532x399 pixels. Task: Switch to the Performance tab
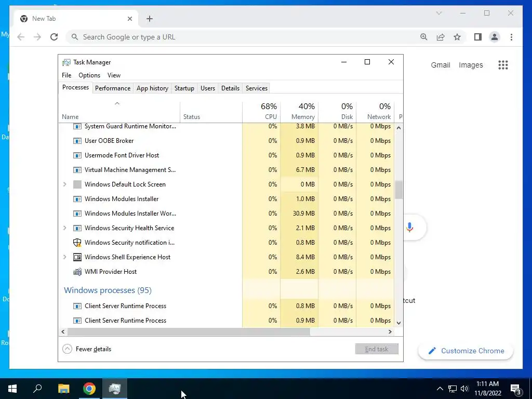[113, 88]
